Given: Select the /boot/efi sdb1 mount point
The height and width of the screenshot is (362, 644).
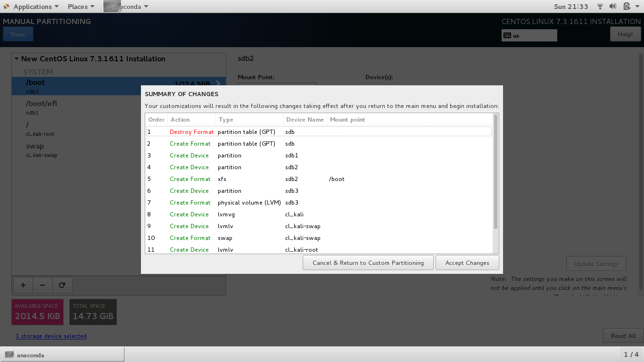Looking at the screenshot, I should point(119,107).
